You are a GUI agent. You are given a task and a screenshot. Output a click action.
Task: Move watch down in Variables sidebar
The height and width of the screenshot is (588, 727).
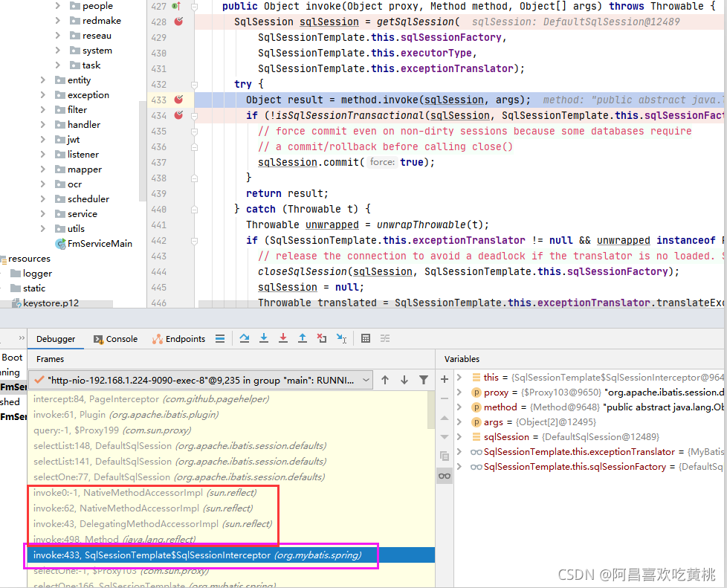click(x=445, y=437)
